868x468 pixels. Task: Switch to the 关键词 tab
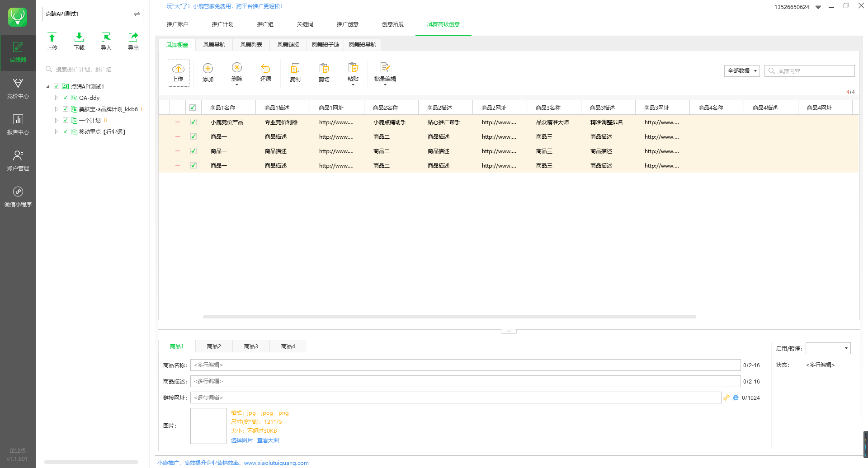[305, 24]
